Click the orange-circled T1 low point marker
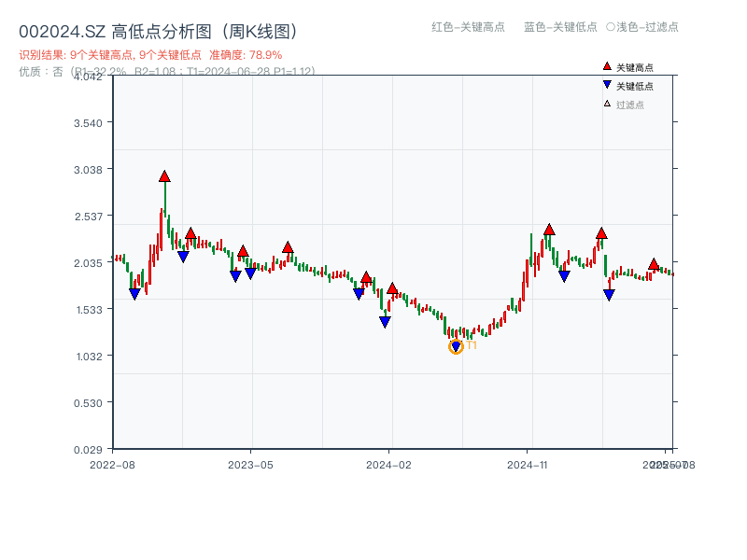Viewport: 747px width, 560px height. coord(456,347)
